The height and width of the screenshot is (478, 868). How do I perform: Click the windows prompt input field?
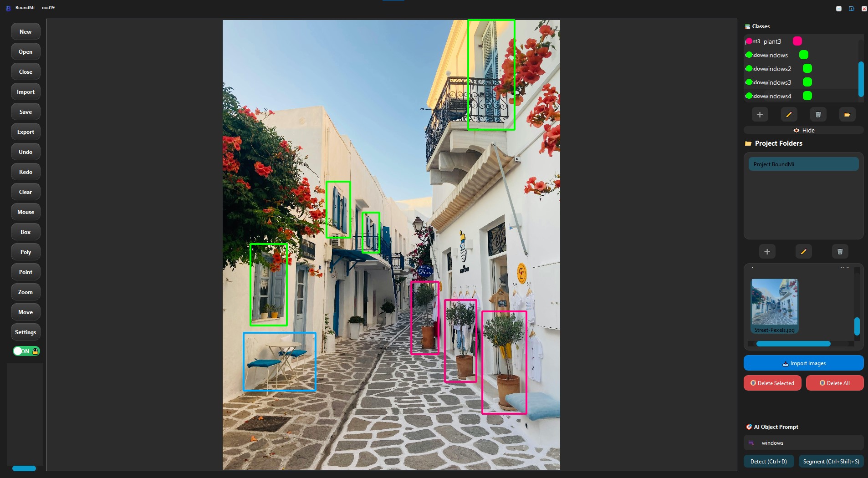click(803, 442)
